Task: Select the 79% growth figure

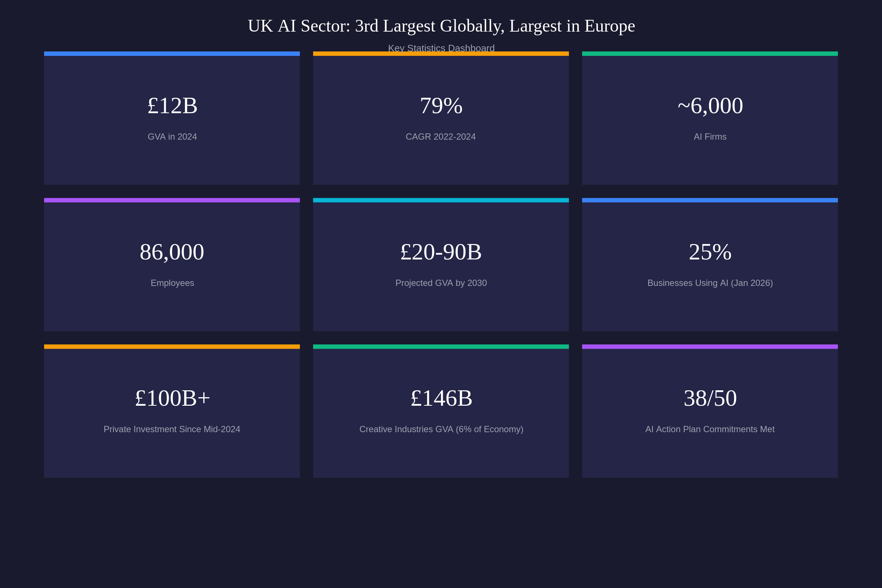Action: 441,106
